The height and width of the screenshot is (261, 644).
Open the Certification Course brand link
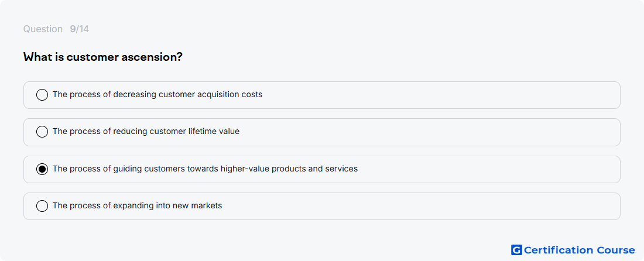click(x=573, y=250)
